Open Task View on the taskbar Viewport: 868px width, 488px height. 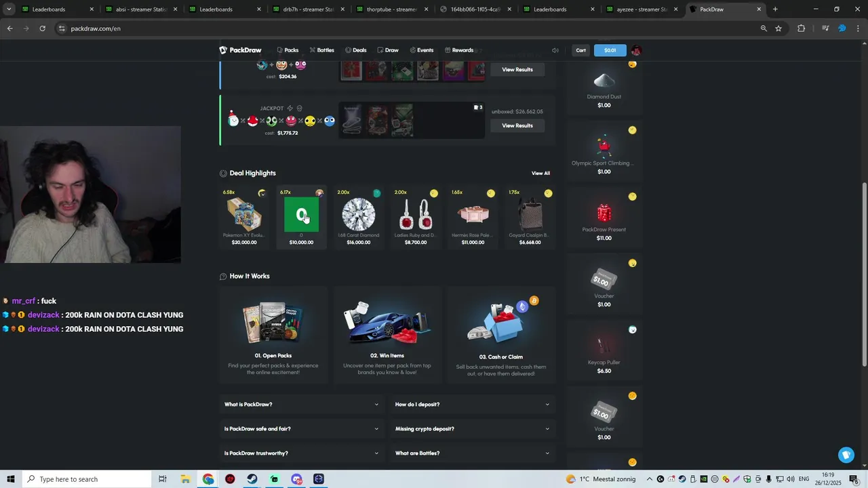[163, 479]
